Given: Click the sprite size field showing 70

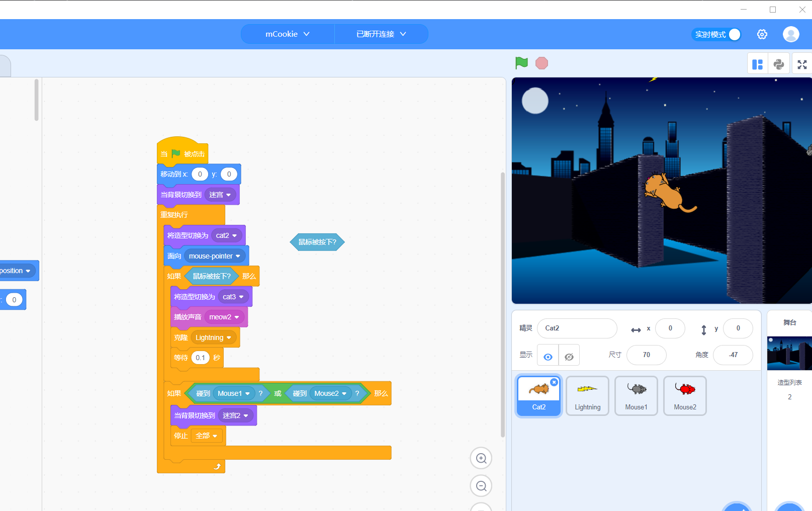Looking at the screenshot, I should 646,355.
